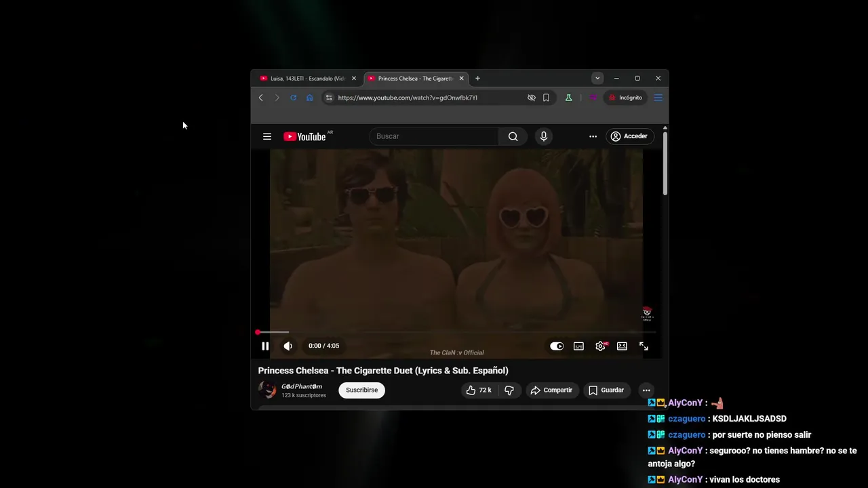This screenshot has width=868, height=488.
Task: Click czaguero's 'por suerte no pienso salir' message
Action: coord(762,435)
